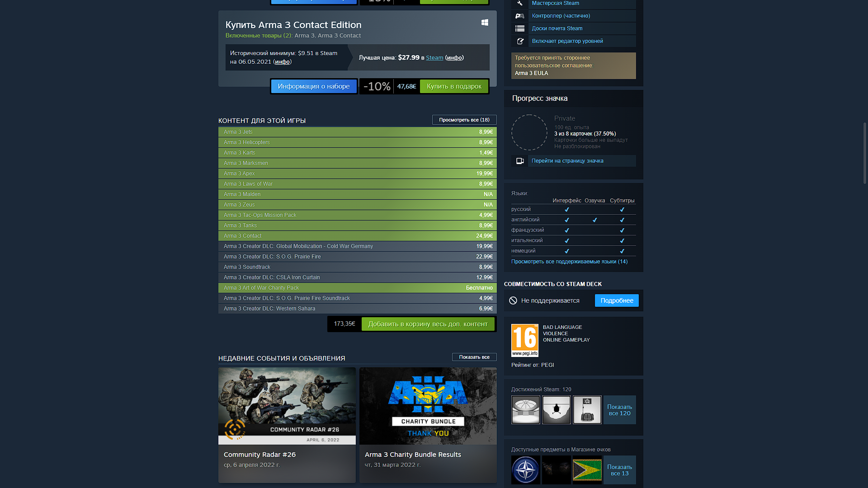
Task: Show all 13 points shop items
Action: pyautogui.click(x=619, y=470)
